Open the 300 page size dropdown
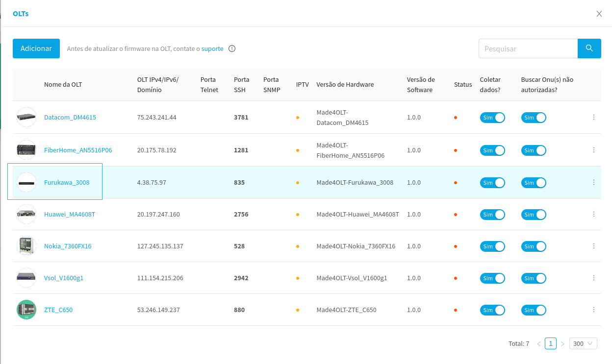Image resolution: width=612 pixels, height=364 pixels. pos(583,343)
